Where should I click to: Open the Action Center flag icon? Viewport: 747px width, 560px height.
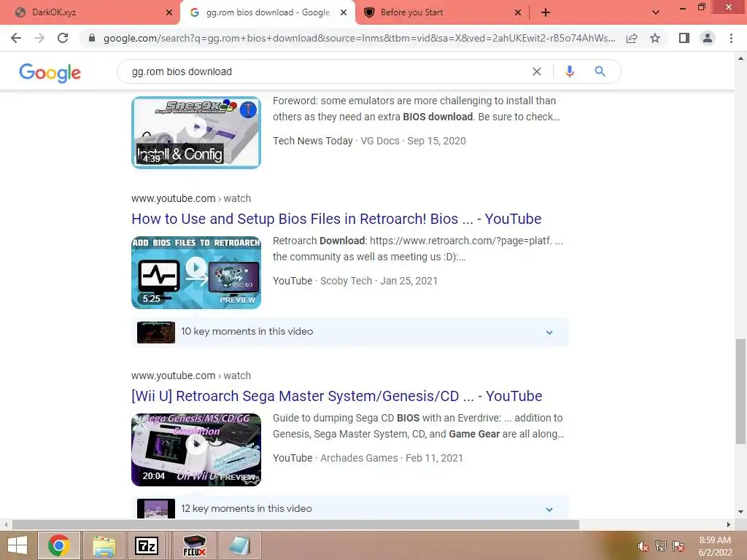678,546
